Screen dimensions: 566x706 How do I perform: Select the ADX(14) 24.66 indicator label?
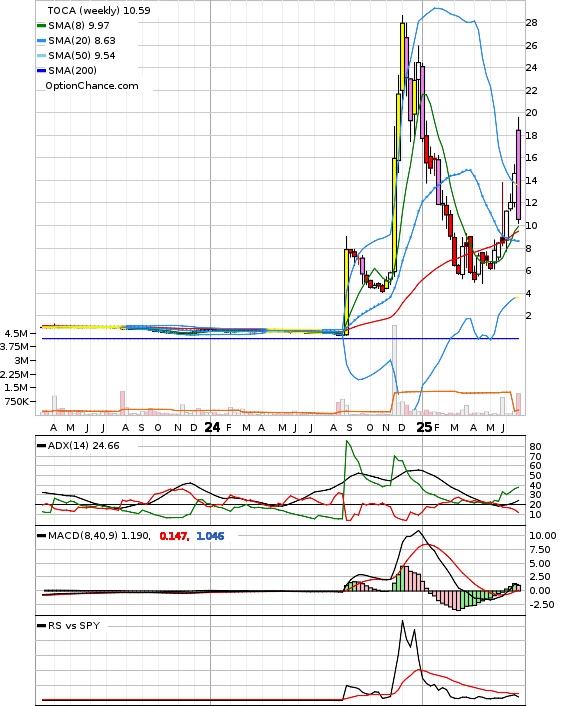(84, 446)
